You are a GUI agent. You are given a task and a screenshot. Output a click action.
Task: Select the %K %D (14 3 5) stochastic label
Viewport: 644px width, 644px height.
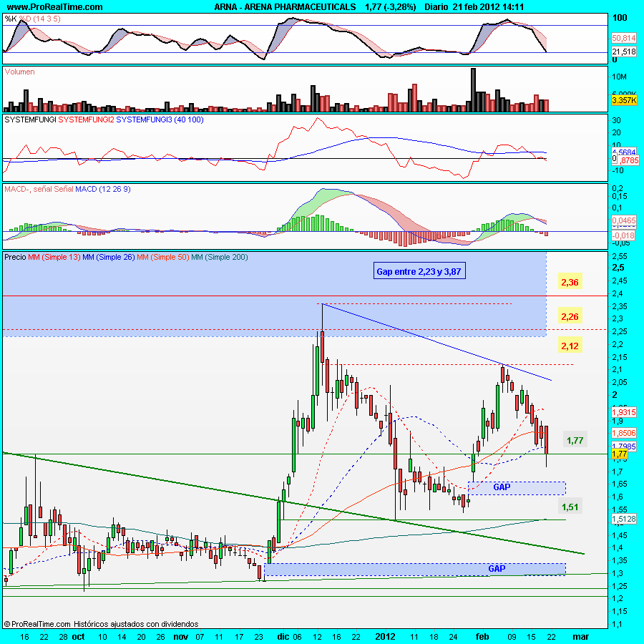coord(32,19)
